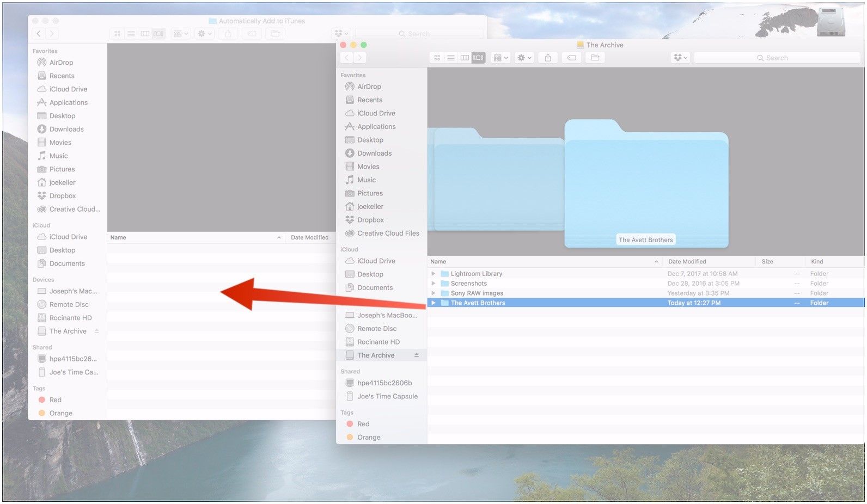
Task: Click the Search field in The Archive window
Action: tap(777, 58)
